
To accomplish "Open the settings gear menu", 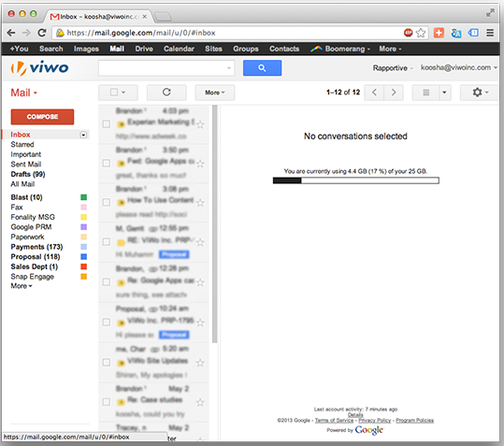I will coord(480,93).
